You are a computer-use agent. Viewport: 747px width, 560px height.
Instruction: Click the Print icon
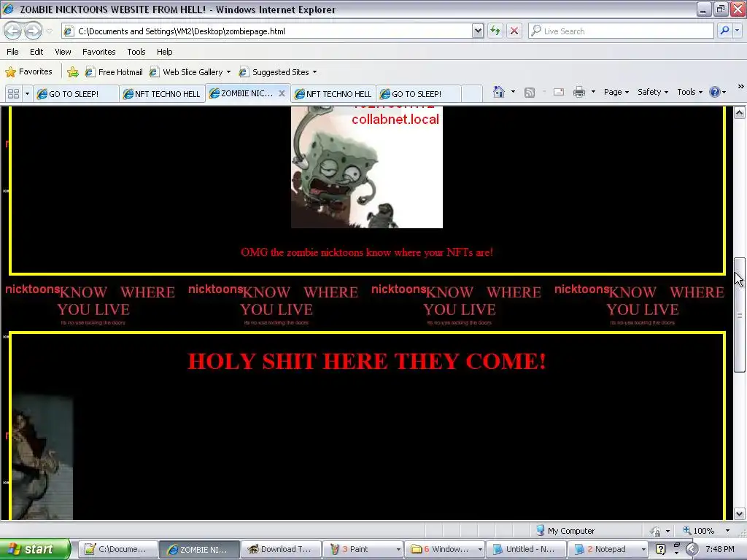[578, 92]
